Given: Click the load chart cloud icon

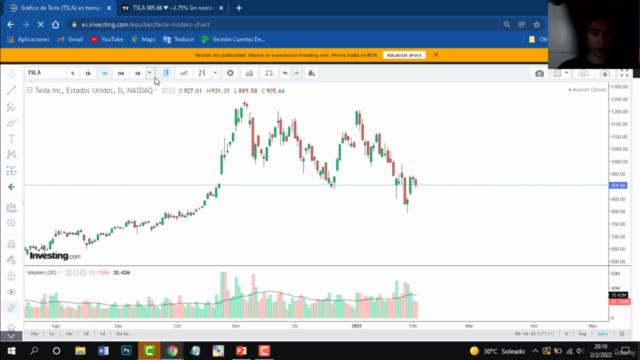Looking at the screenshot, I should [x=583, y=73].
